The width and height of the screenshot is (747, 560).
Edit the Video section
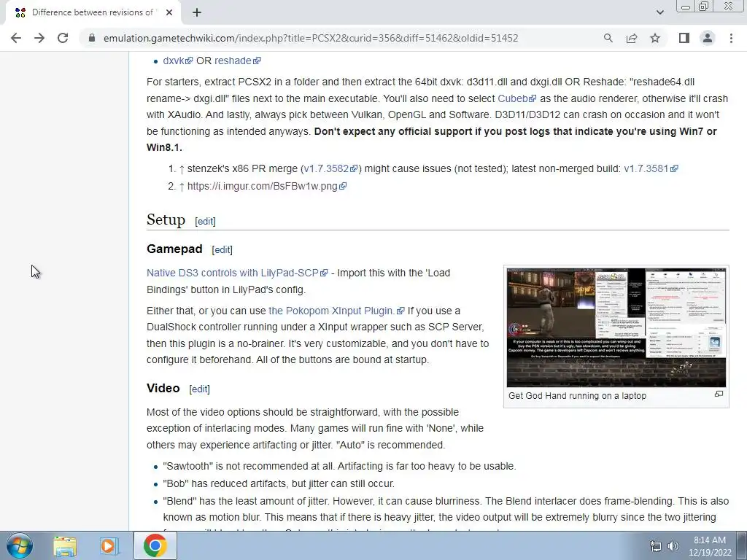(199, 389)
